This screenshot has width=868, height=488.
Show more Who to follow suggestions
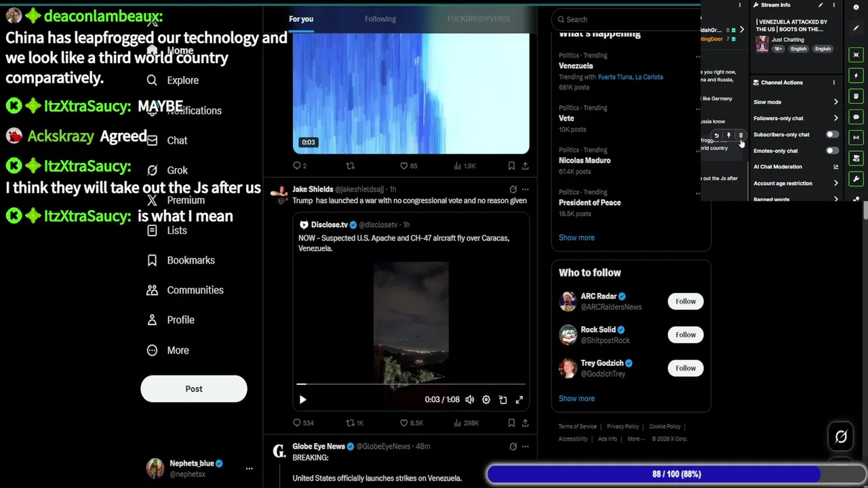click(x=576, y=399)
